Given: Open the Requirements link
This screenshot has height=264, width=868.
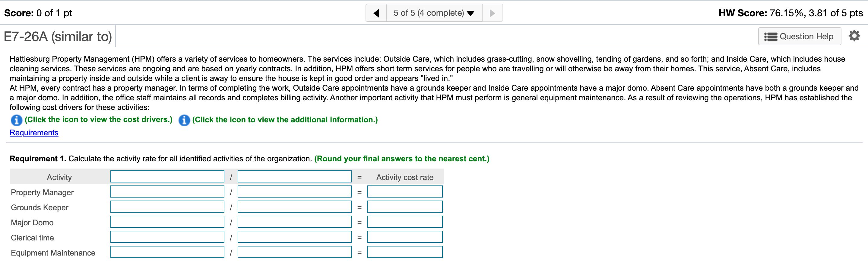Looking at the screenshot, I should [x=34, y=132].
